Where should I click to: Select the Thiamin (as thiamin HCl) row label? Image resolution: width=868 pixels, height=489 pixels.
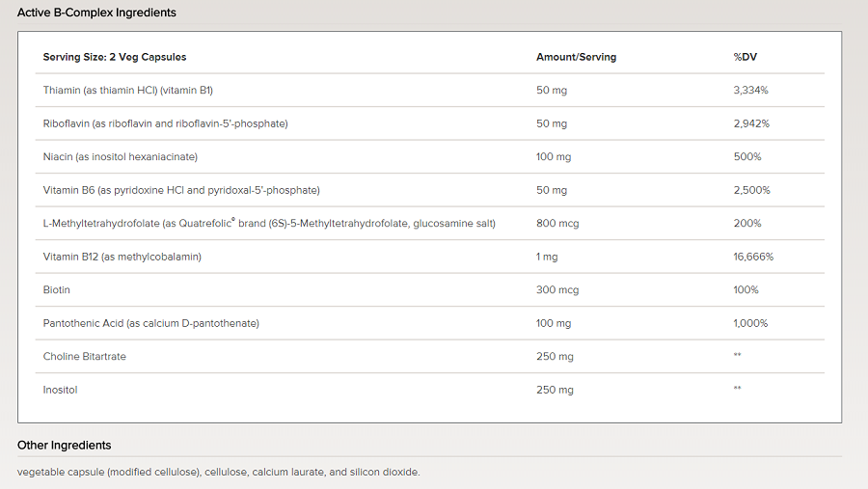[127, 90]
